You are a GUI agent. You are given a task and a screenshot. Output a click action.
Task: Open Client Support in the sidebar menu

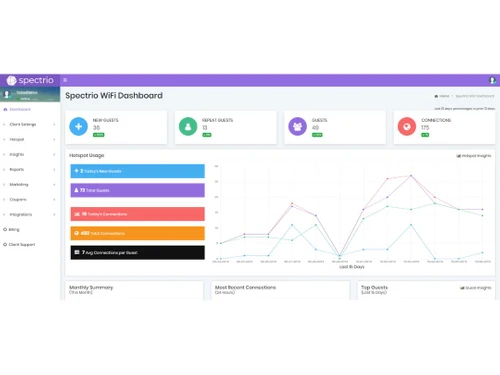[x=22, y=245]
